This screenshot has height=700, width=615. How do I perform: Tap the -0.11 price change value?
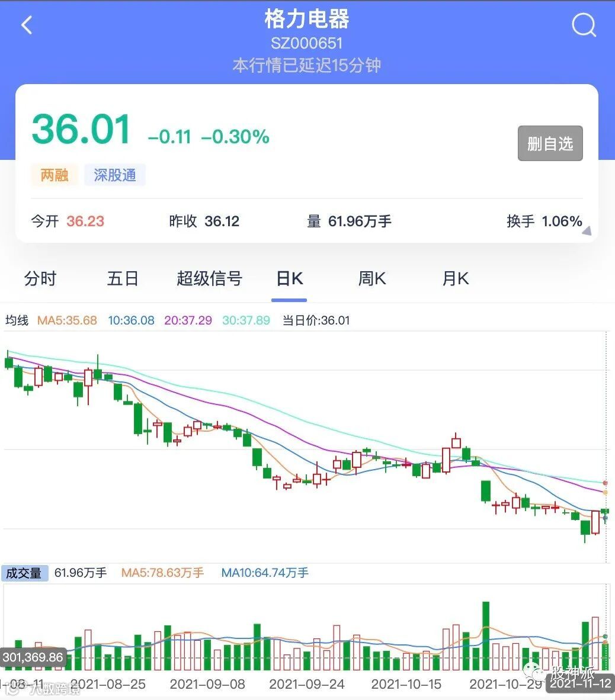169,137
